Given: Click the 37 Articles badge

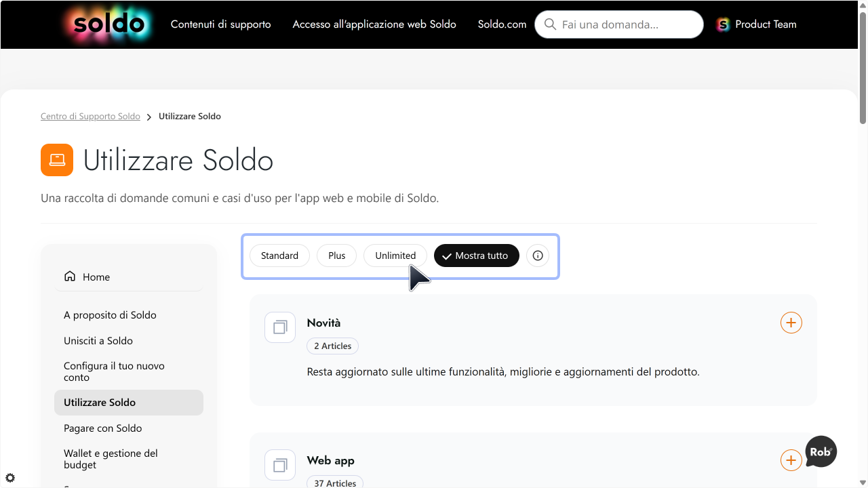Looking at the screenshot, I should (335, 483).
